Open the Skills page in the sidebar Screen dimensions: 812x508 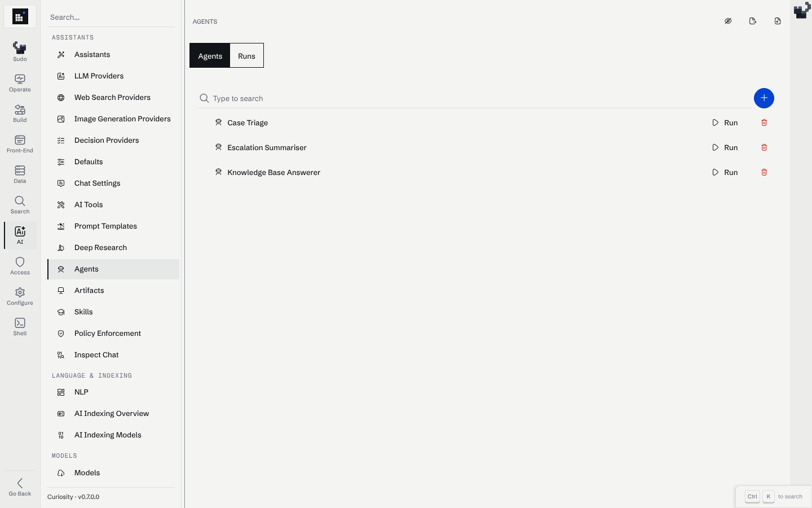[x=113, y=312]
